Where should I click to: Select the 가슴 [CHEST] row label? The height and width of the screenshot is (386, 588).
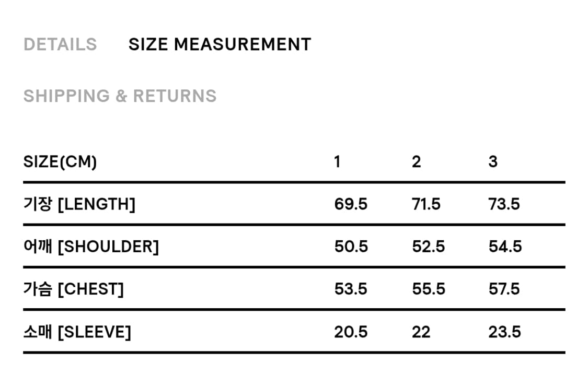(x=73, y=289)
